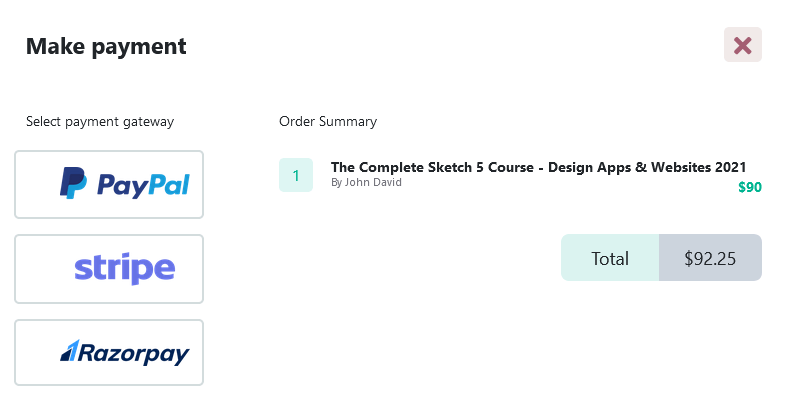Viewport: 794px width, 400px height.
Task: Click the PayPal wordmark text
Action: coord(143,185)
